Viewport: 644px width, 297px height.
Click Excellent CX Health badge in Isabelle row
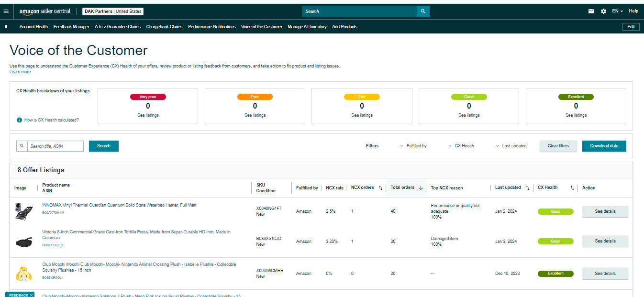(555, 274)
